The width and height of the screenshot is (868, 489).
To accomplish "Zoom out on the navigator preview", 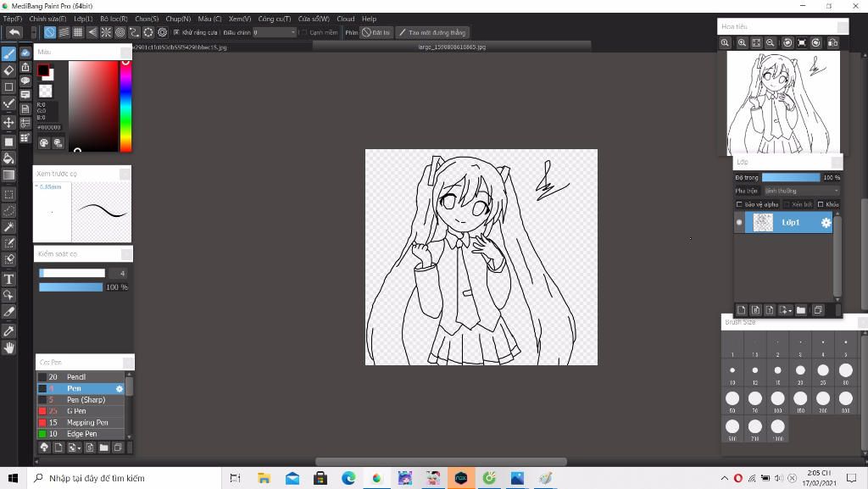I will click(x=770, y=42).
